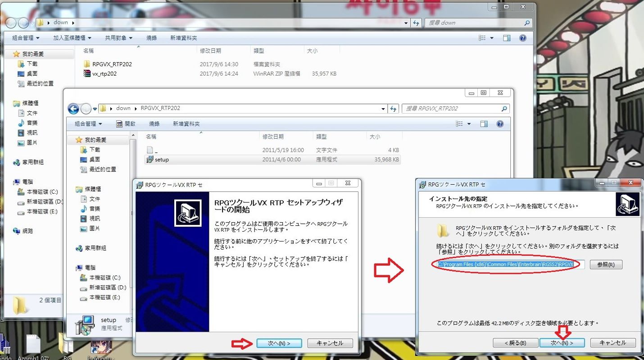The width and height of the screenshot is (644, 360).
Task: Open the address bar history dropdown
Action: 383,109
